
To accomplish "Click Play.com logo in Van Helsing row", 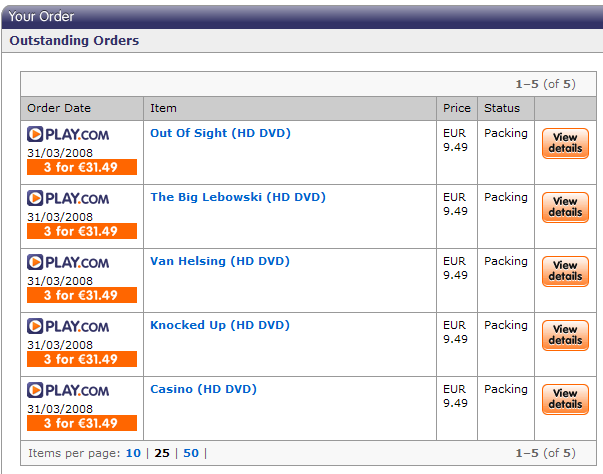I will [68, 262].
